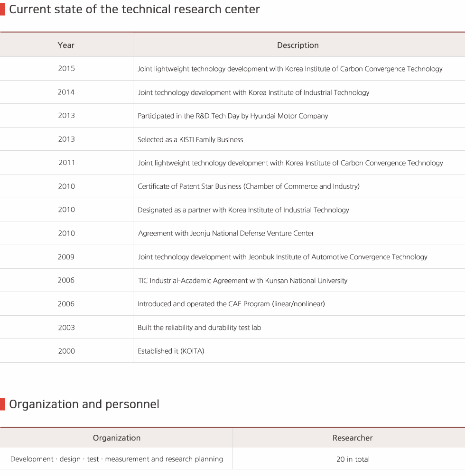The height and width of the screenshot is (476, 465).
Task: Click the red marker beside Current state heading
Action: point(2,9)
